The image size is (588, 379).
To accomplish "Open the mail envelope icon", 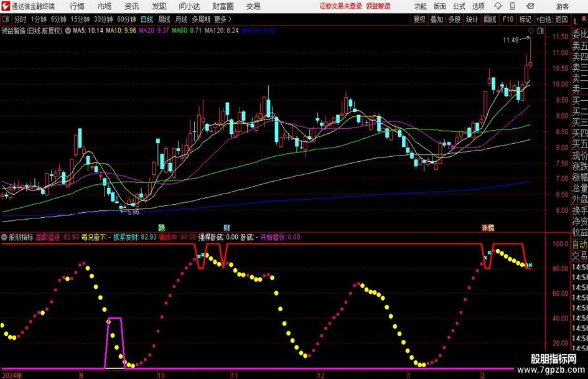I will tap(530, 6).
